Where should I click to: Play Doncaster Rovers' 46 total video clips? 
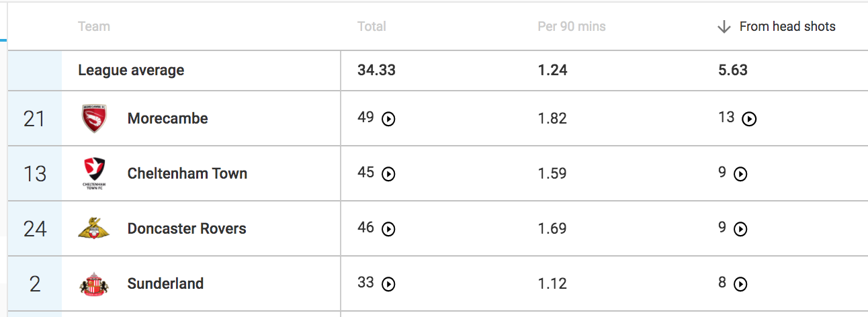click(x=388, y=229)
